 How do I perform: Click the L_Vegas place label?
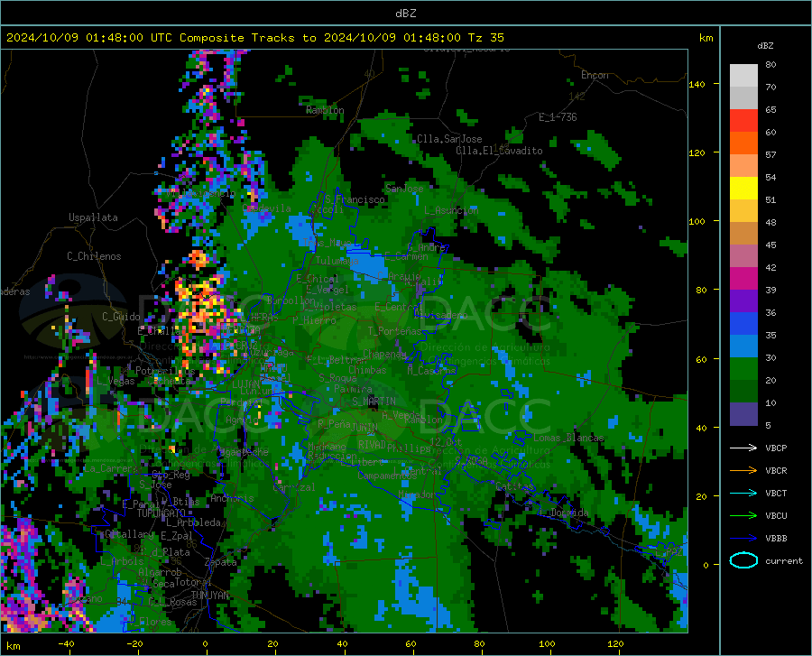(x=115, y=381)
